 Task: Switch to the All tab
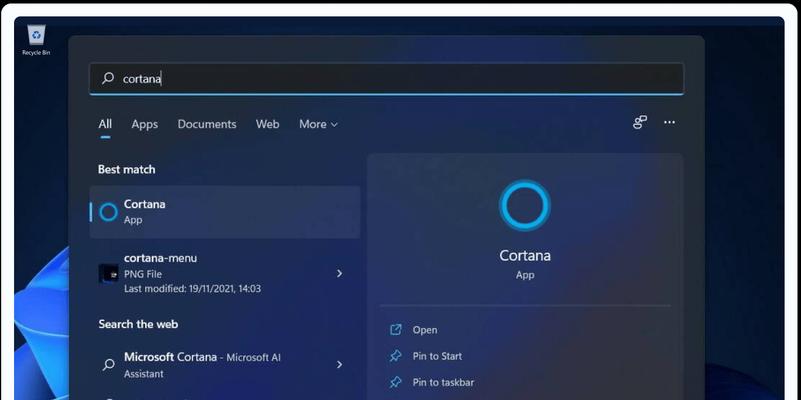coord(105,124)
